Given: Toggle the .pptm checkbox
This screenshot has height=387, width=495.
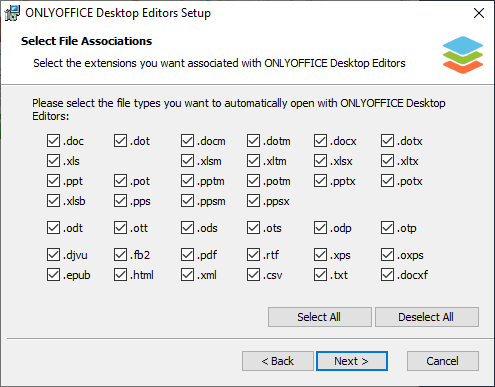Looking at the screenshot, I should tap(187, 181).
